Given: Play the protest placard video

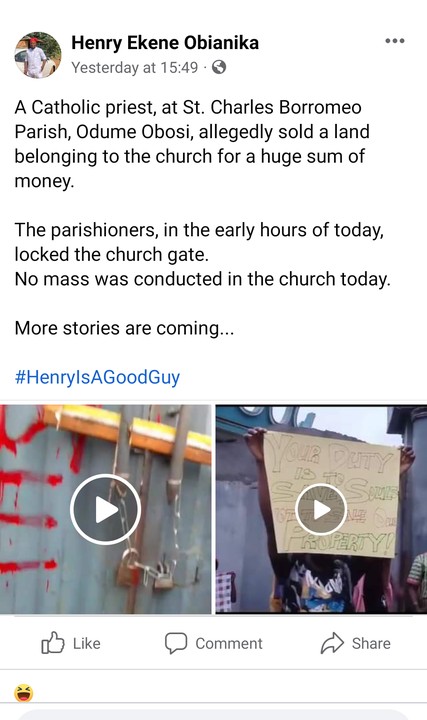Looking at the screenshot, I should pyautogui.click(x=321, y=509).
